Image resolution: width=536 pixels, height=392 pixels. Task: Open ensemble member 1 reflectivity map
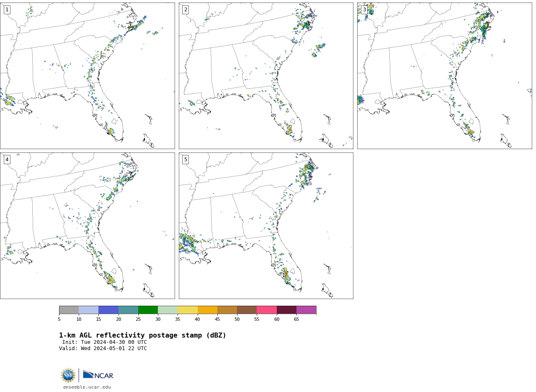pos(87,76)
